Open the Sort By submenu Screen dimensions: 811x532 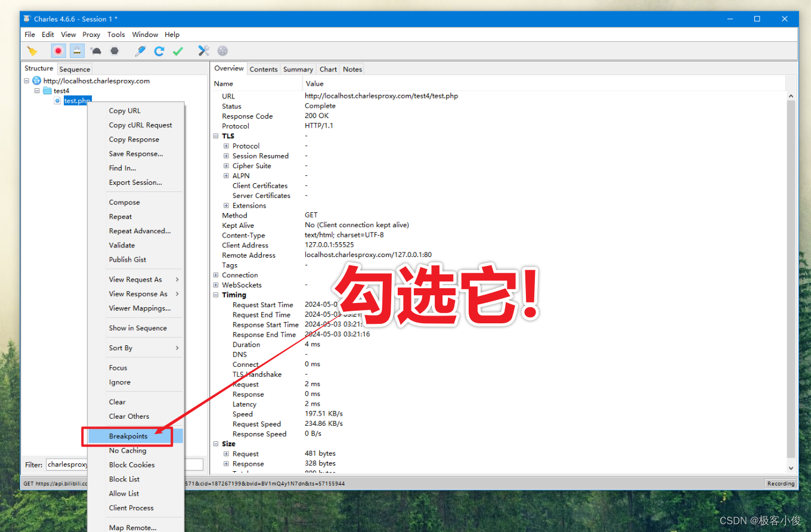tap(136, 348)
